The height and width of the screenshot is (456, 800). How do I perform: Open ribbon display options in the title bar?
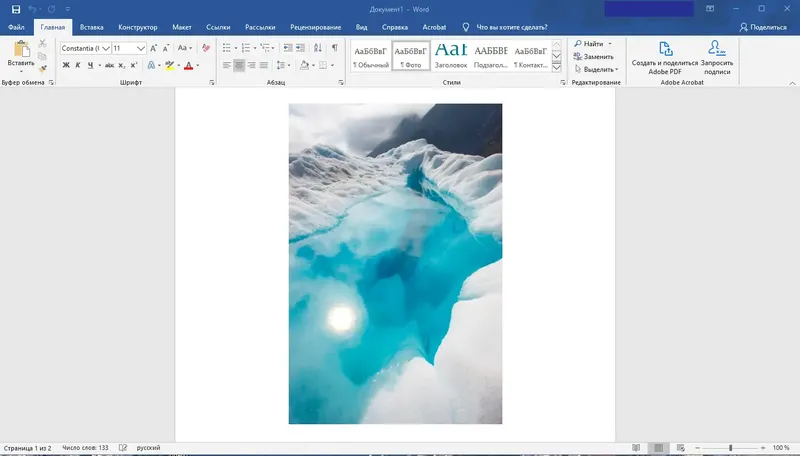tap(710, 9)
